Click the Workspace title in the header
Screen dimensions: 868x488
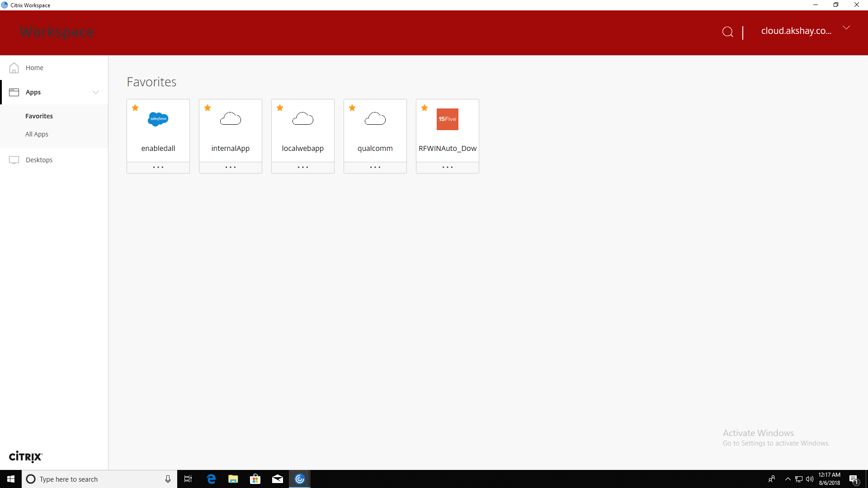[x=57, y=32]
